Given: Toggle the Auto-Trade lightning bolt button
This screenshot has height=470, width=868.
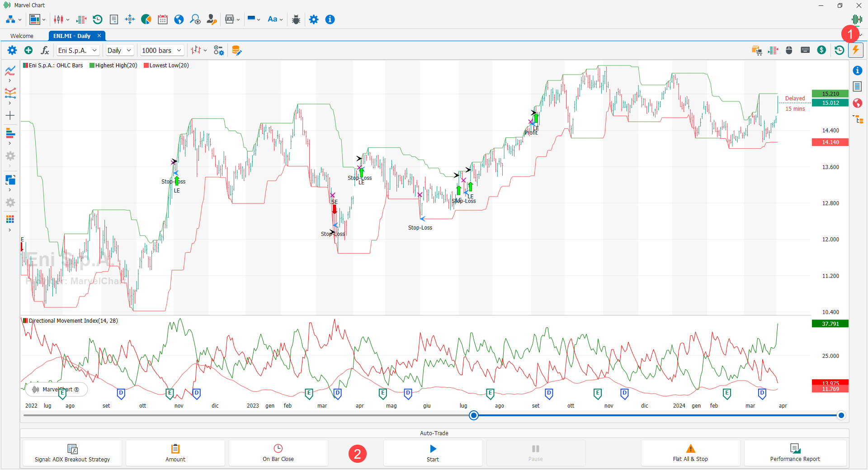Looking at the screenshot, I should coord(855,50).
